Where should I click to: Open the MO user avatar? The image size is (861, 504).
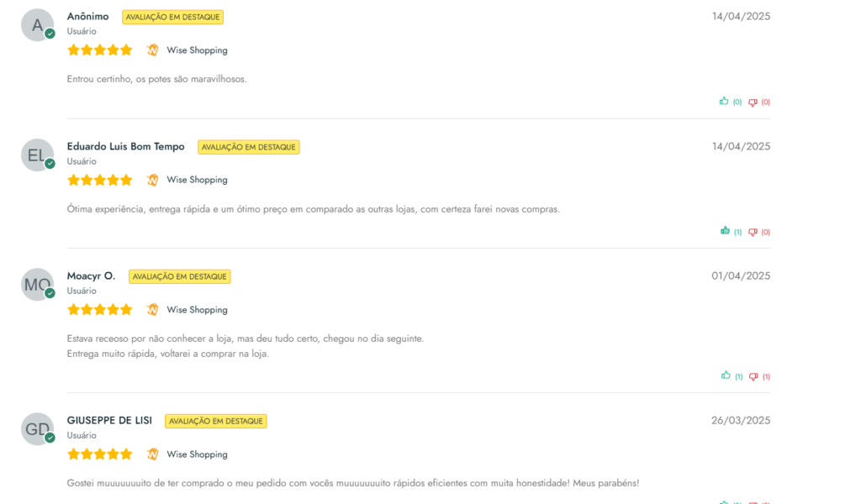pyautogui.click(x=37, y=285)
